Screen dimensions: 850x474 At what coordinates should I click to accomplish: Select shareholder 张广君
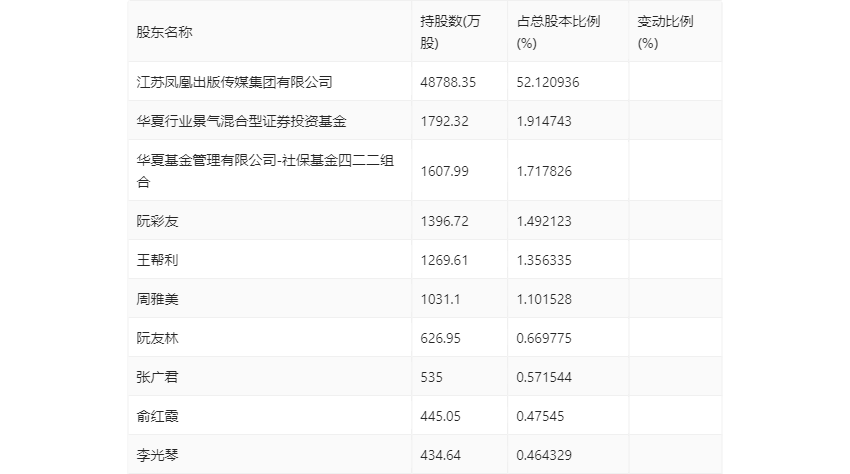coord(157,377)
